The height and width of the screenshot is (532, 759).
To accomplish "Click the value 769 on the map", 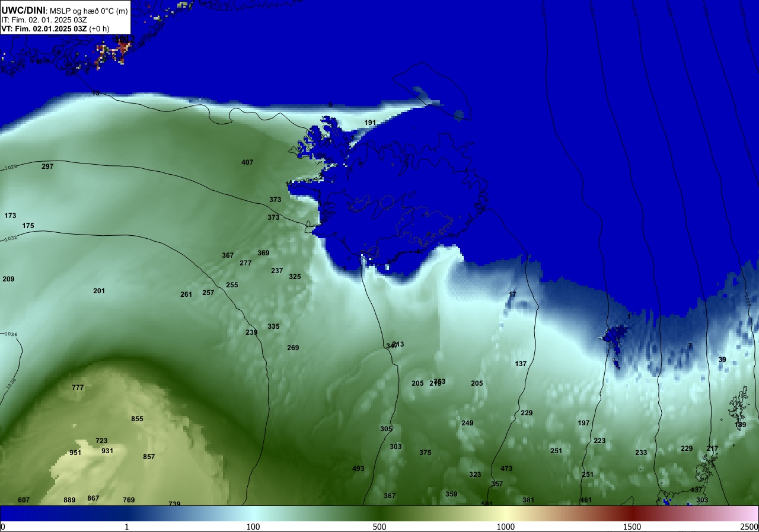I will [x=129, y=500].
